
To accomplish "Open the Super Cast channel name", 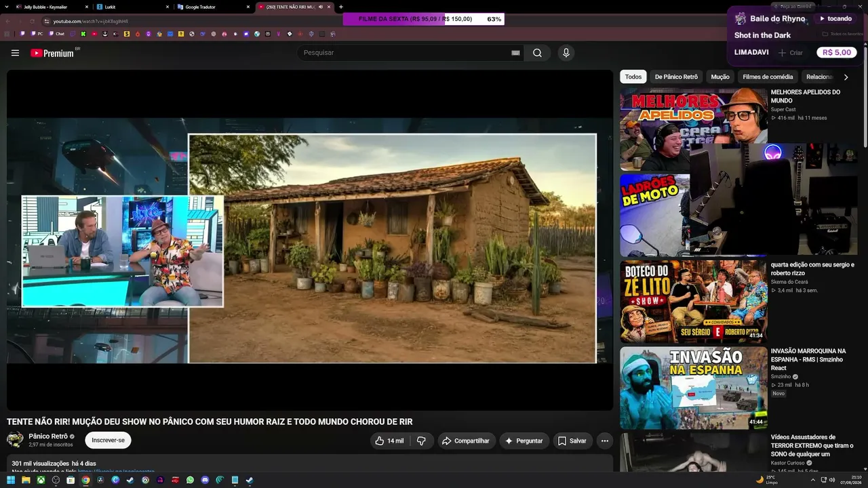I will [x=783, y=109].
